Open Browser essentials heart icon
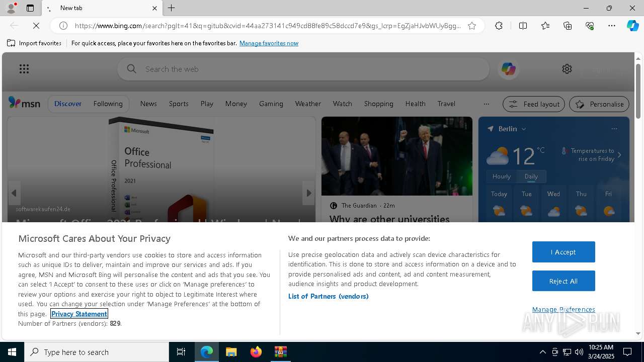644x362 pixels. point(590,26)
